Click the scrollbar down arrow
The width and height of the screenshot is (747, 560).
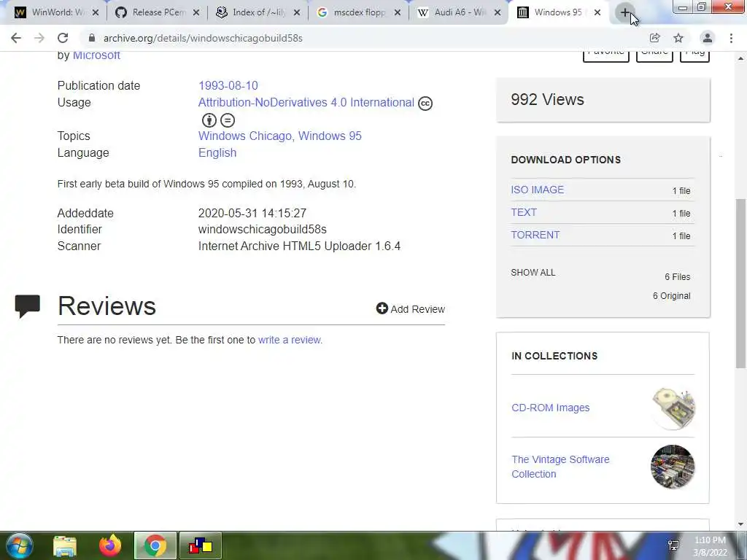pyautogui.click(x=740, y=525)
